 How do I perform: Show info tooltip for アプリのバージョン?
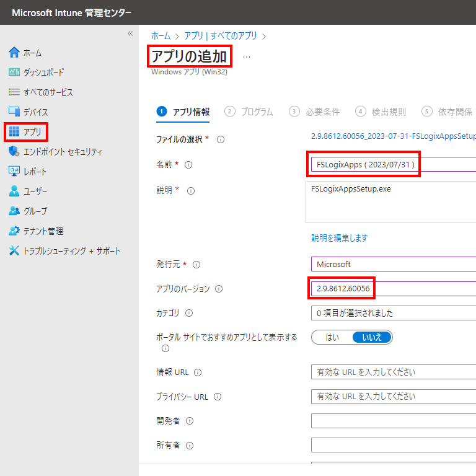(x=219, y=289)
